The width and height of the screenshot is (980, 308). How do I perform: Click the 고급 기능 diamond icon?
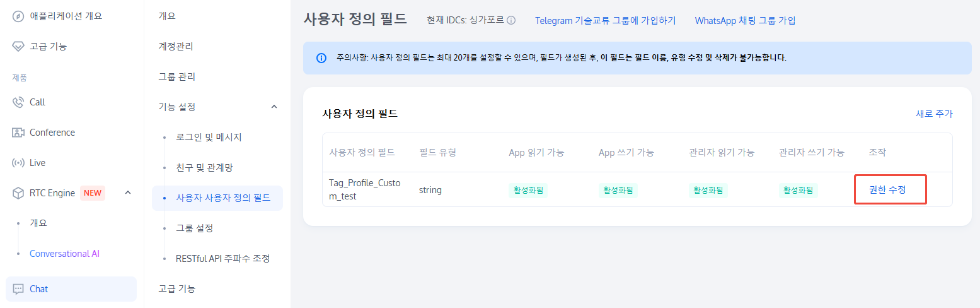coord(18,46)
